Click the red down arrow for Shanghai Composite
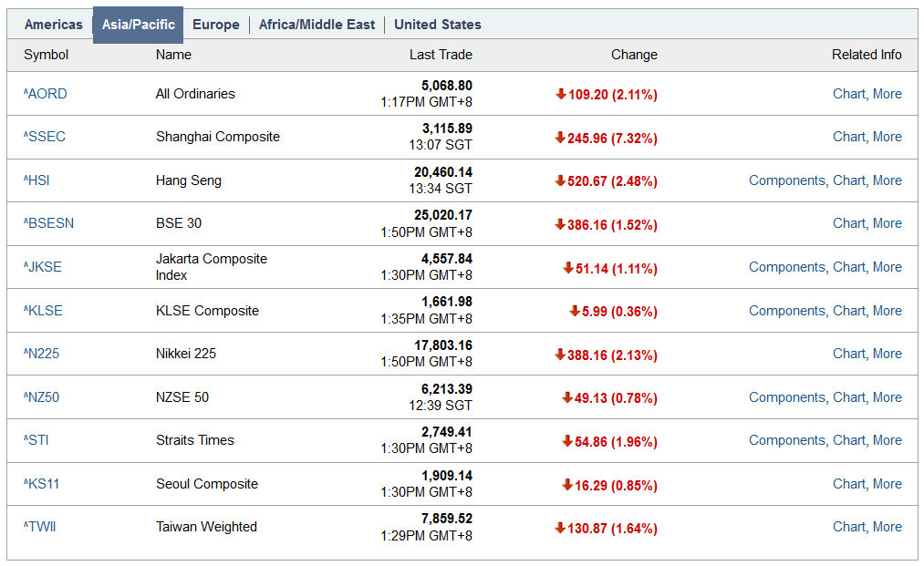Screen dimensions: 924x566 coord(560,138)
